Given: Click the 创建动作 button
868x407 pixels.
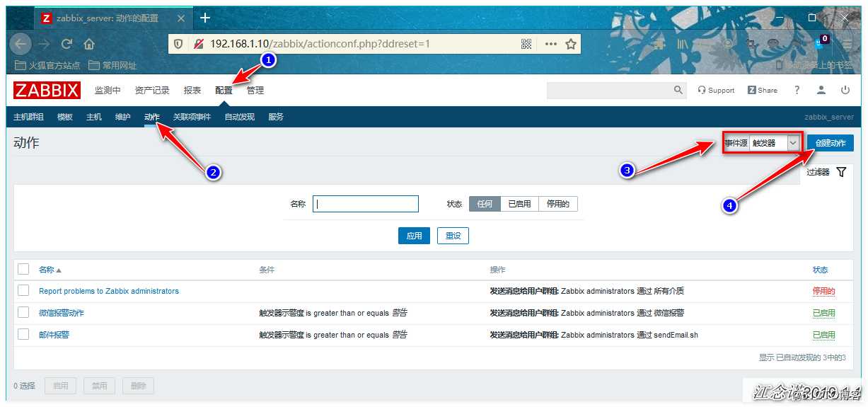Looking at the screenshot, I should pyautogui.click(x=831, y=143).
